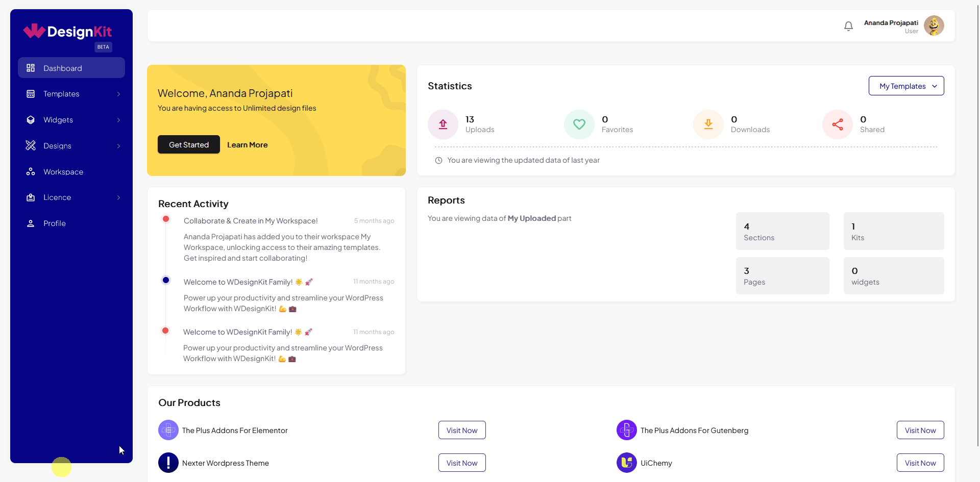Click the Get Started button

tap(189, 144)
